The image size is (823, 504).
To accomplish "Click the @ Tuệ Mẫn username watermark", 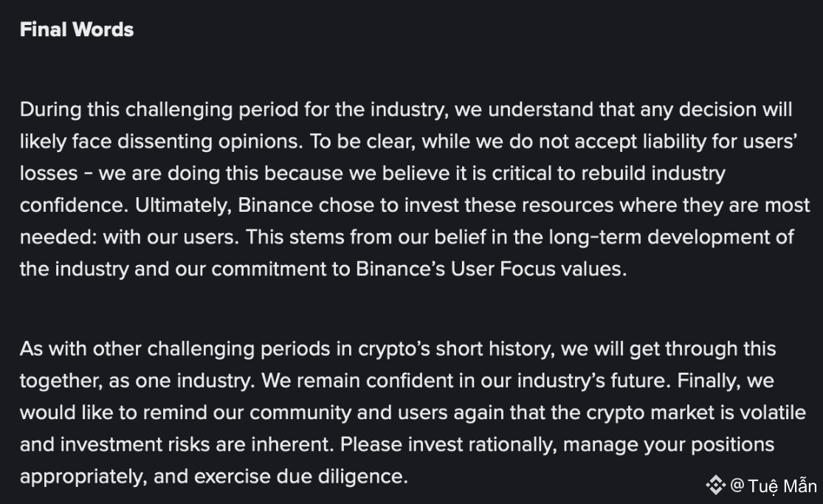I will coord(774,486).
